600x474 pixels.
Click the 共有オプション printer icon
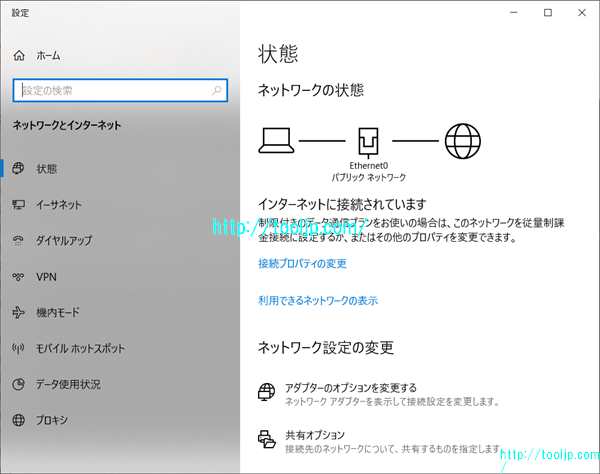tap(266, 439)
